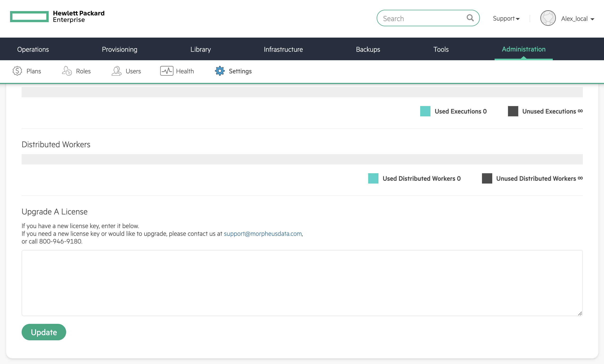Click the Upgrade A License heading
The height and width of the screenshot is (364, 604).
55,212
